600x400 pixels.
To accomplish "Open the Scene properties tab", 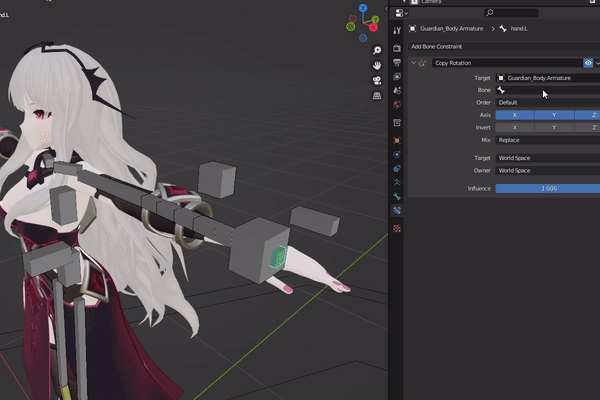I will (397, 91).
